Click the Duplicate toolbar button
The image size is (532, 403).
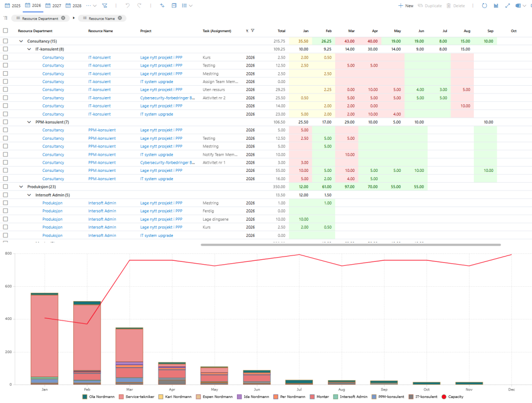[430, 6]
